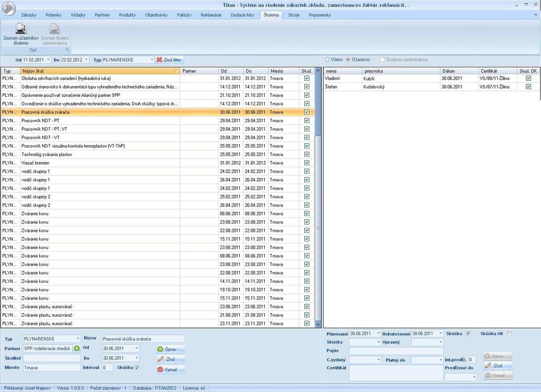This screenshot has height=392, width=541.
Task: Open the Pripomienky tab
Action: (320, 15)
